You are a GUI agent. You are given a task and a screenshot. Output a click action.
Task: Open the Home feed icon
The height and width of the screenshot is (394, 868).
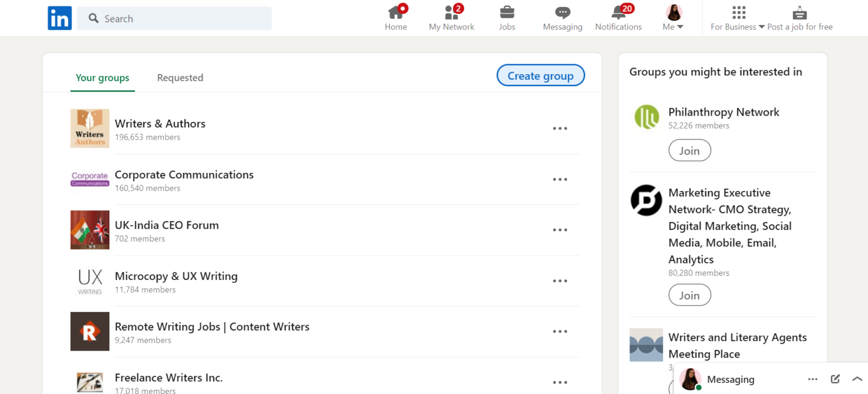[x=396, y=12]
